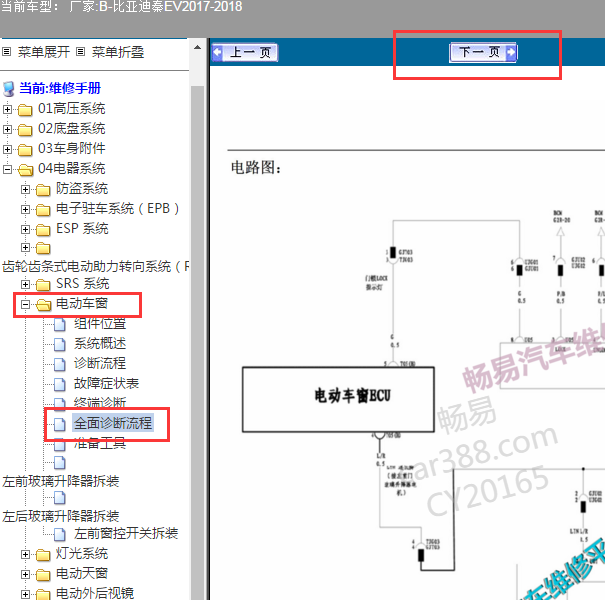Viewport: 605px width, 600px height.
Task: Expand the 齿轮齿条式电动助力转向系统 node
Action: 25,248
